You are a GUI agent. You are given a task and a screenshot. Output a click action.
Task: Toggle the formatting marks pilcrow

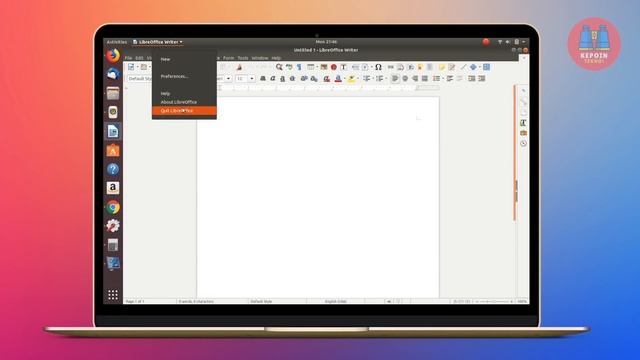coord(299,67)
